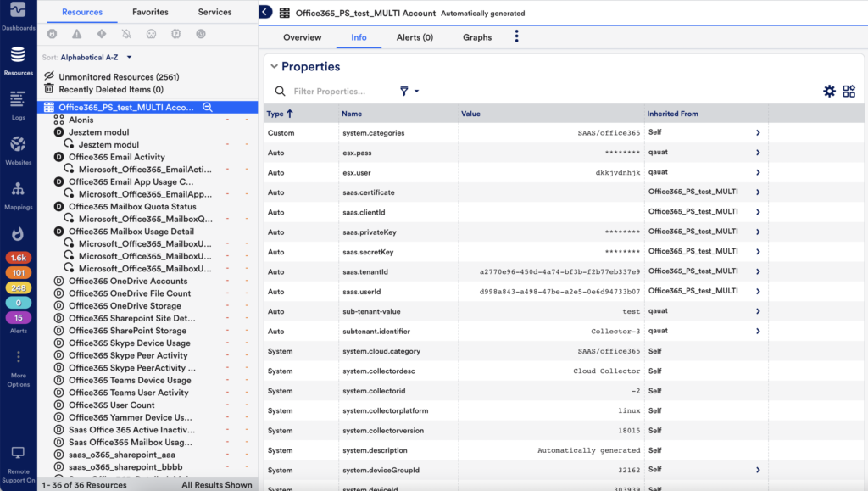
Task: Click the teal 0 alerts badge
Action: tap(19, 303)
